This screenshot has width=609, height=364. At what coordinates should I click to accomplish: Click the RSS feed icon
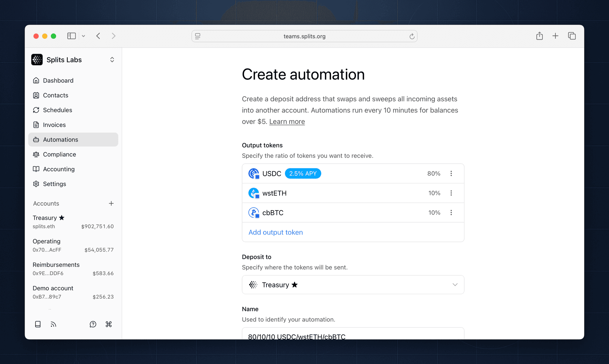point(54,324)
